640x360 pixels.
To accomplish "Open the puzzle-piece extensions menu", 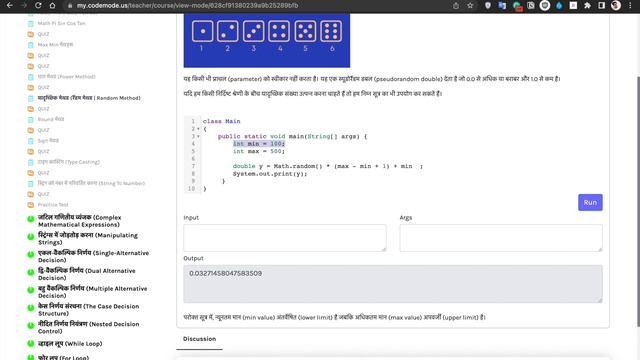I will click(587, 5).
